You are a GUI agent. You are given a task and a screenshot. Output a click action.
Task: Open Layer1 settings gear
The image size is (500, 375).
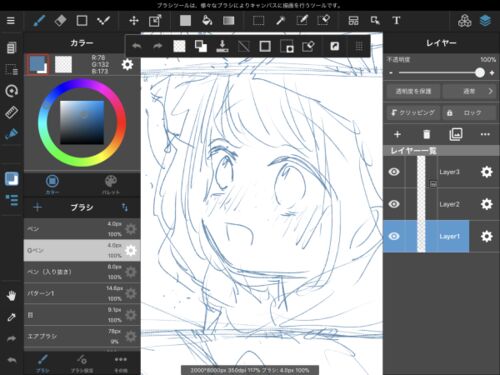point(486,236)
